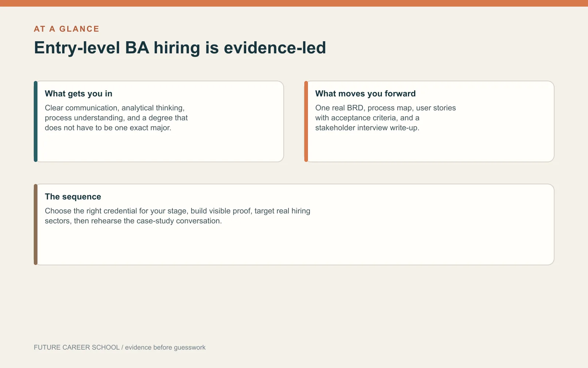
Task: Select the 'Entry-level BA hiring is evidence-led' headline
Action: point(180,48)
